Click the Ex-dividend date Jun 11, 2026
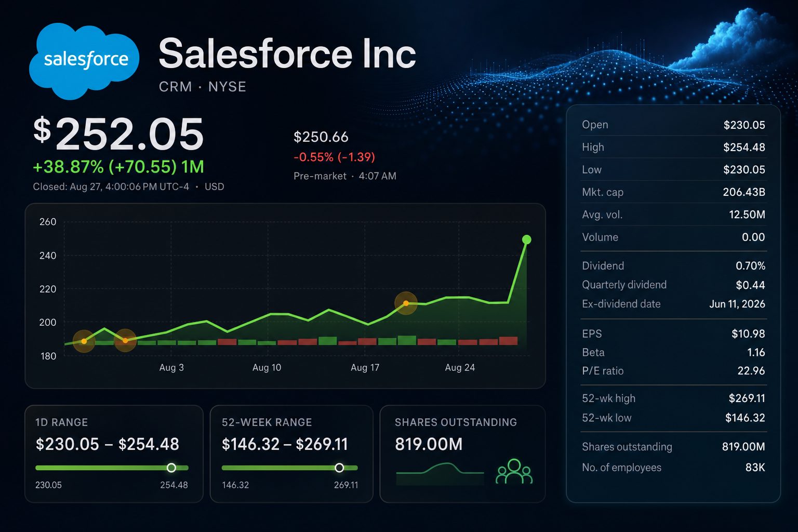Screen dimensions: 798x532 point(737,304)
